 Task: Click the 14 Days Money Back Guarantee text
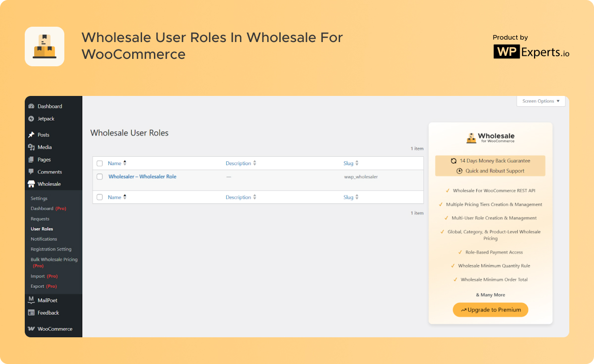click(x=495, y=161)
